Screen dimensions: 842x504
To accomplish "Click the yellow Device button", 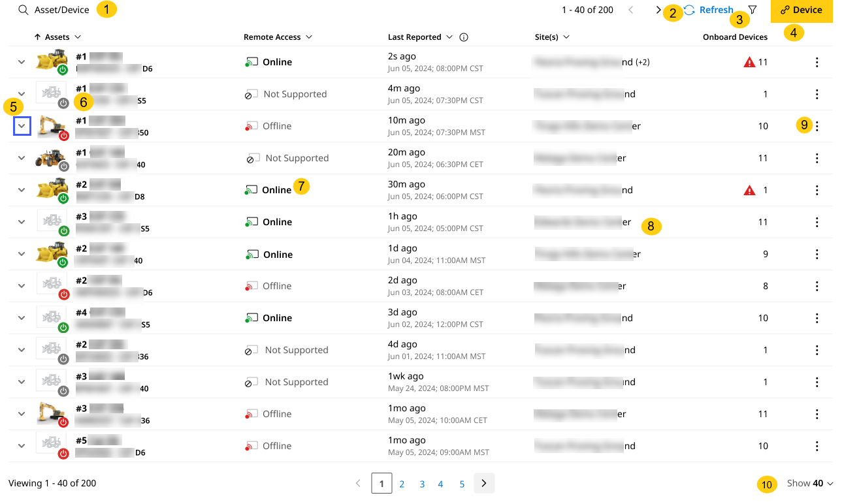I will click(802, 10).
